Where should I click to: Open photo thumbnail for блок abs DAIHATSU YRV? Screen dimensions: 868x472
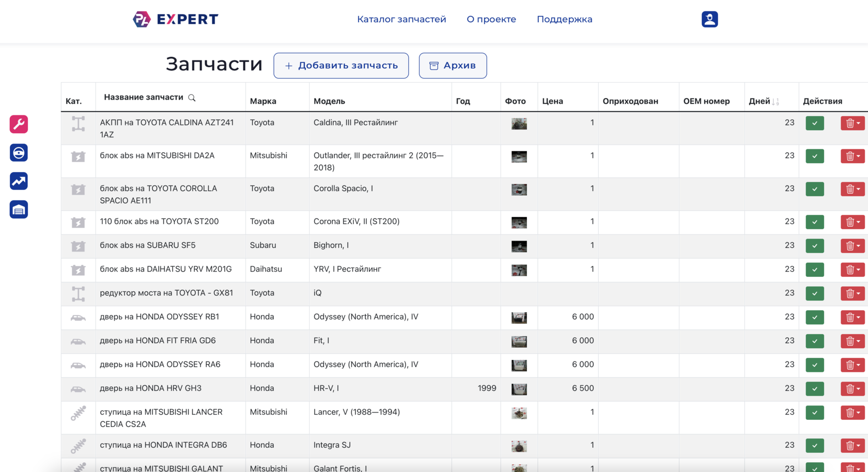(519, 270)
